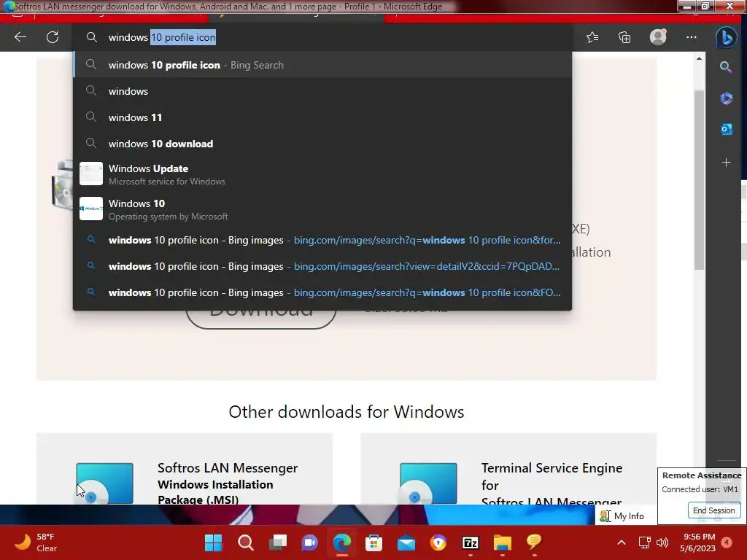
Task: Open the network icon in system tray
Action: pos(644,542)
